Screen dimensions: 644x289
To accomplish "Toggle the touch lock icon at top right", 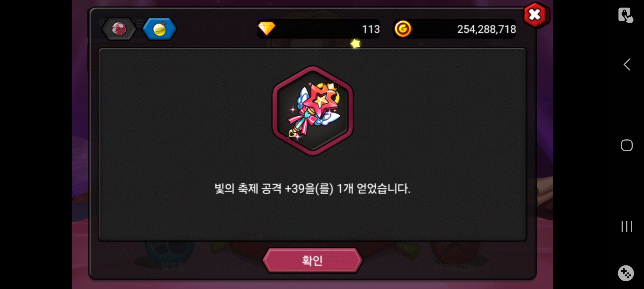I will pos(625,15).
